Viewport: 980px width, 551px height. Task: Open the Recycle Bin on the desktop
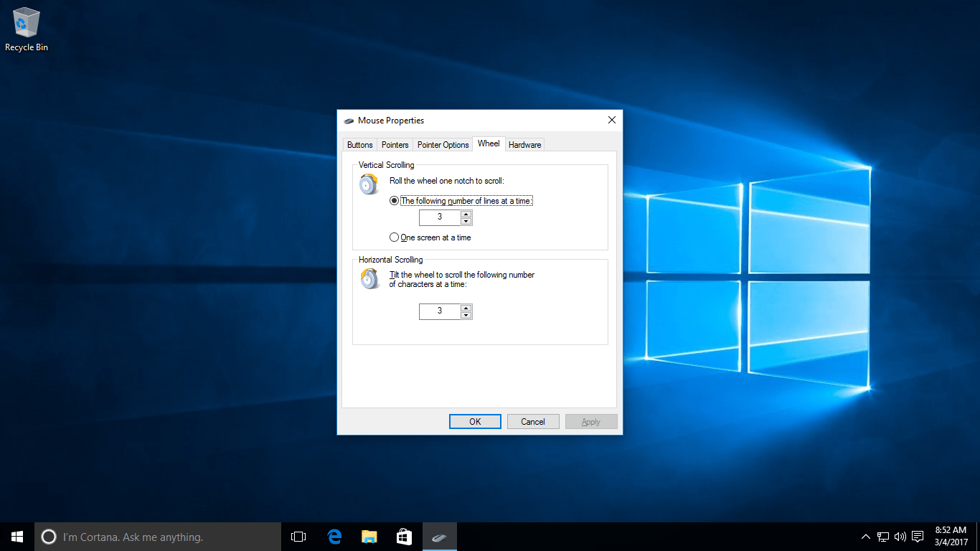click(x=26, y=22)
